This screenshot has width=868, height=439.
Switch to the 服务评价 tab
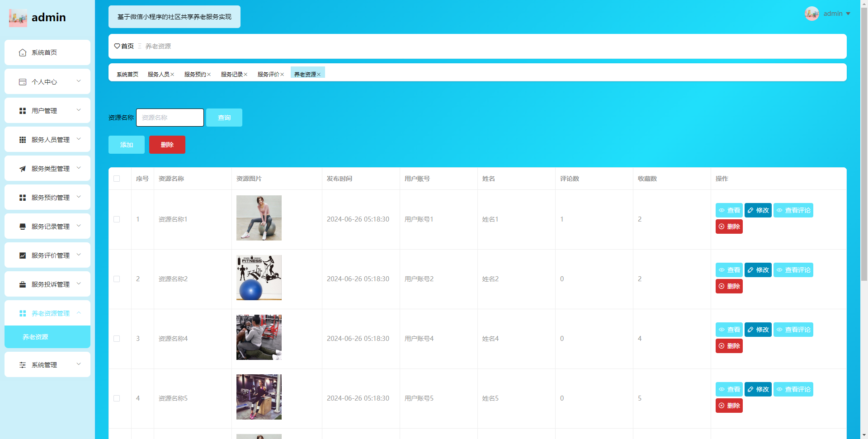tap(269, 75)
